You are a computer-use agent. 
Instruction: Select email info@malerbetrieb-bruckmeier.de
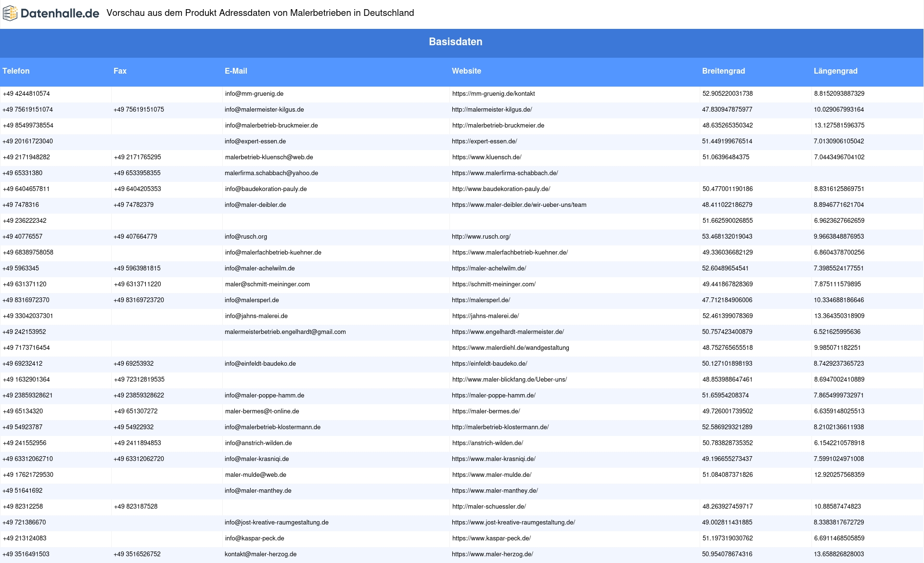271,126
